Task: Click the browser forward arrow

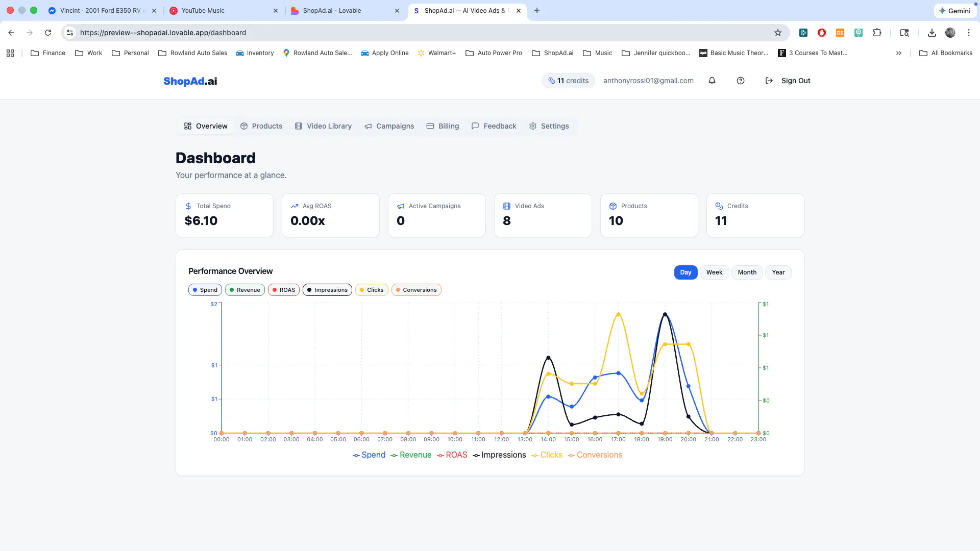Action: pos(30,33)
